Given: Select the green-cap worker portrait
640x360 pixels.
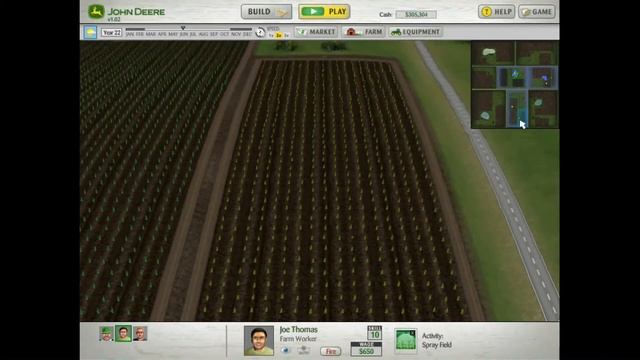Looking at the screenshot, I should point(106,333).
